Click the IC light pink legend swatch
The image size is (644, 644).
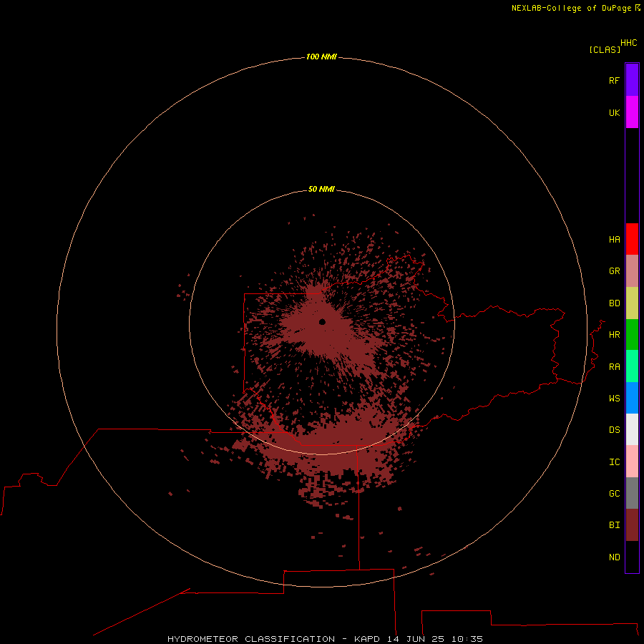632,462
